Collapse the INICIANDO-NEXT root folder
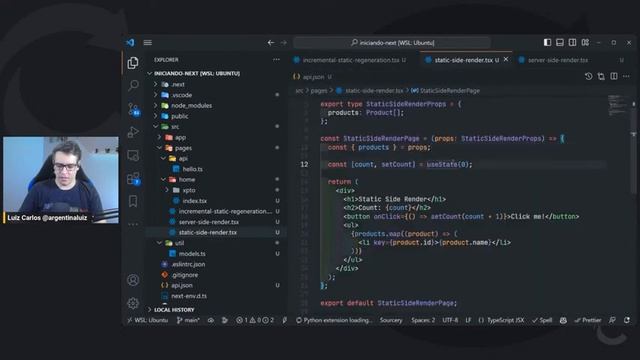 pos(197,73)
